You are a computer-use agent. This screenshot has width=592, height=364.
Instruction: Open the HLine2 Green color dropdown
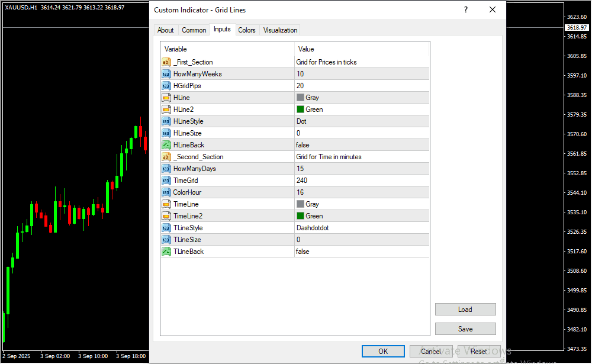click(x=361, y=109)
